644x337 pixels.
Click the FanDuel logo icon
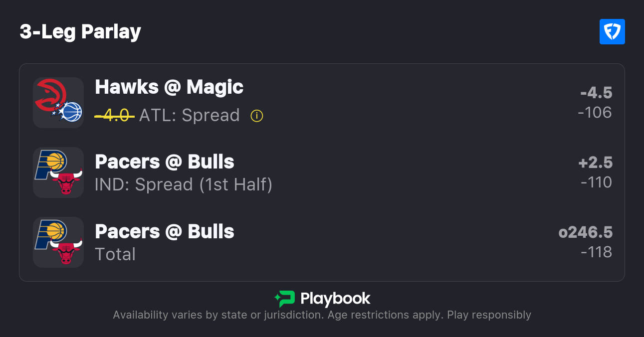(612, 32)
